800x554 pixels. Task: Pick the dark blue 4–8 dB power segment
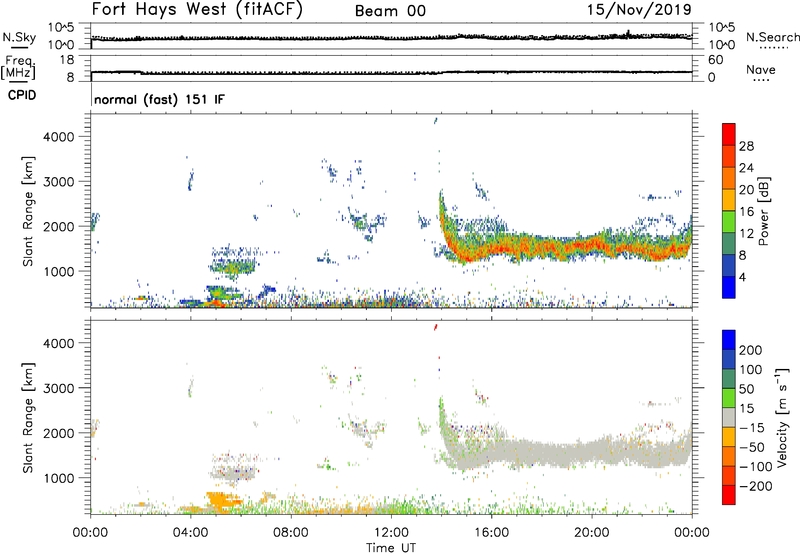729,265
